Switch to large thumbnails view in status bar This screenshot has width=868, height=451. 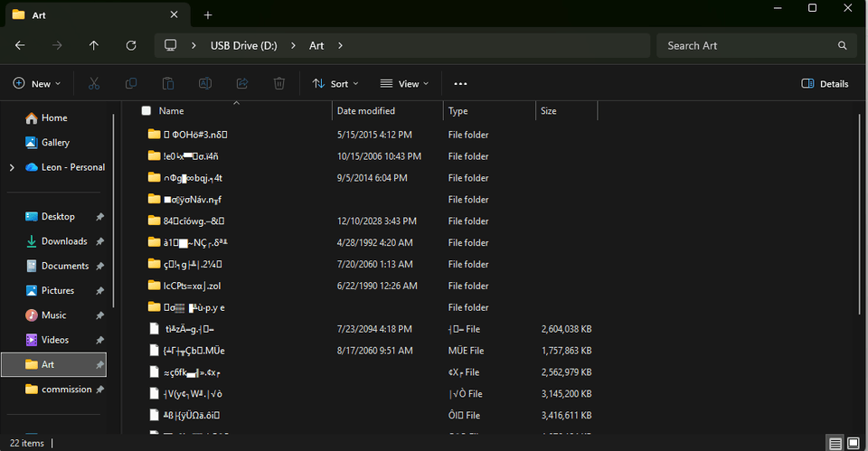click(x=854, y=443)
